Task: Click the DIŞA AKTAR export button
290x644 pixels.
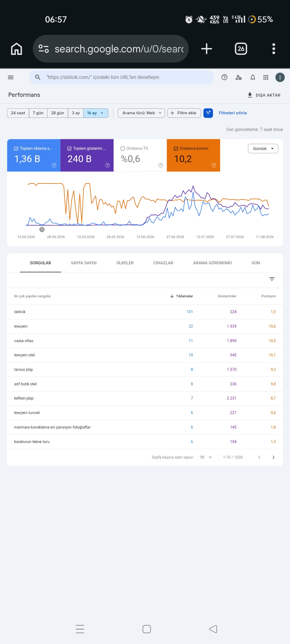Action: click(x=264, y=95)
